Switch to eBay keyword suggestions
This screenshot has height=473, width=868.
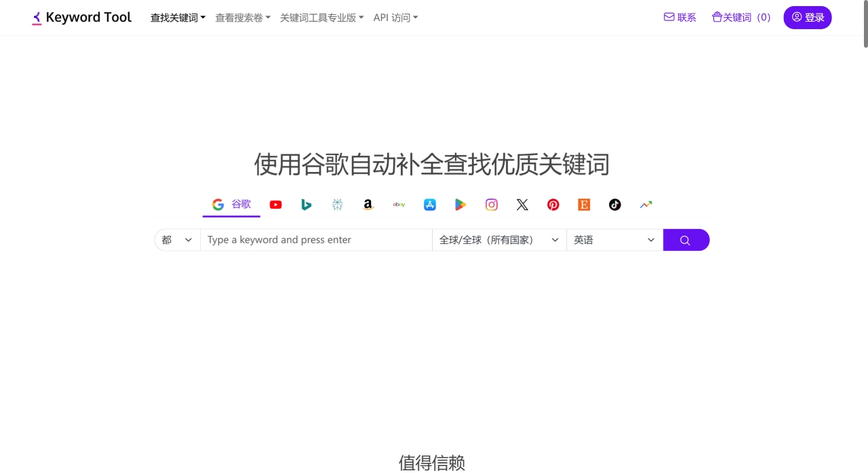tap(399, 204)
